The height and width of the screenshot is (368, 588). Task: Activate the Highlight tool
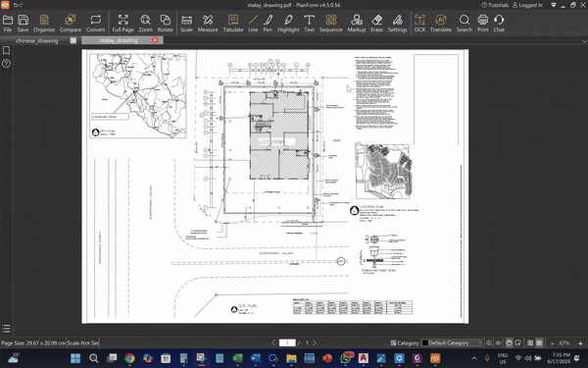point(288,24)
